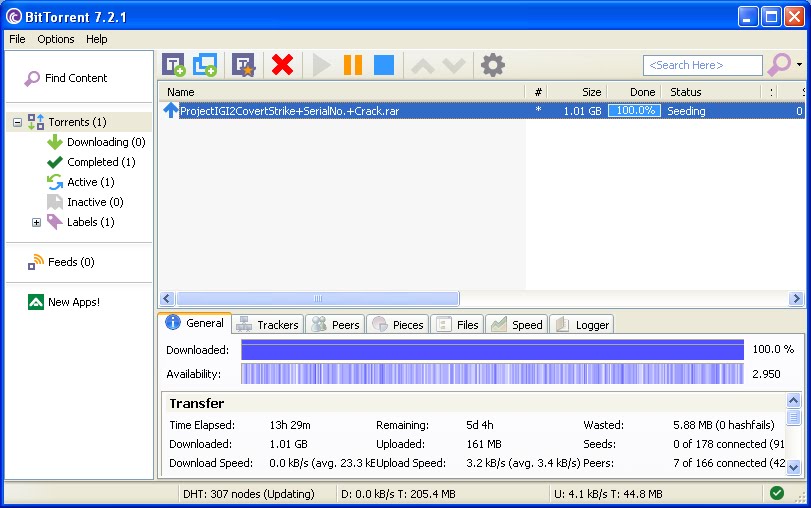
Task: Pause the torrent with the orange pause icon
Action: click(353, 65)
